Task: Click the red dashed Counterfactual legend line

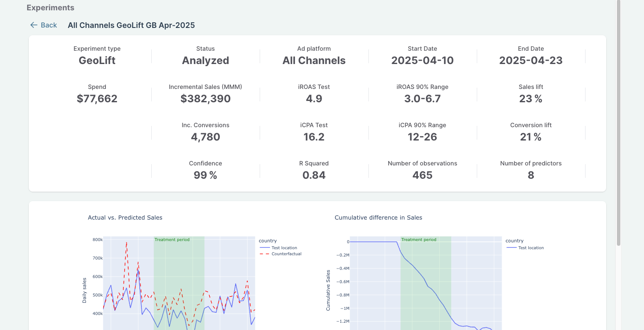Action: (x=264, y=254)
